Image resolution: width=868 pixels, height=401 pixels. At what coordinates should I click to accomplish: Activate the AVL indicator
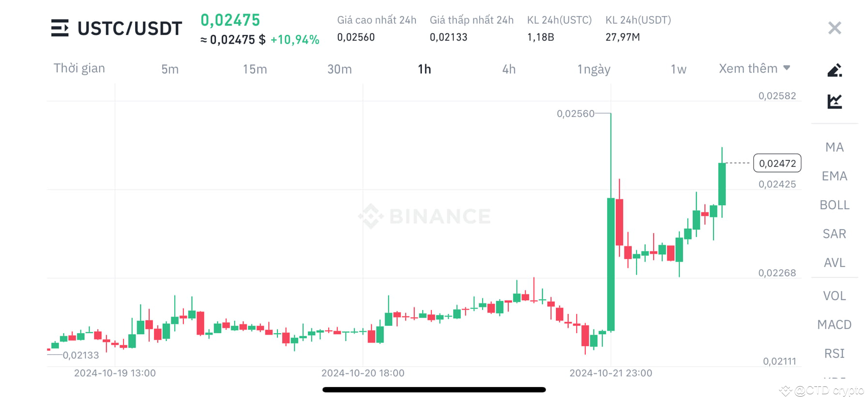click(x=834, y=262)
